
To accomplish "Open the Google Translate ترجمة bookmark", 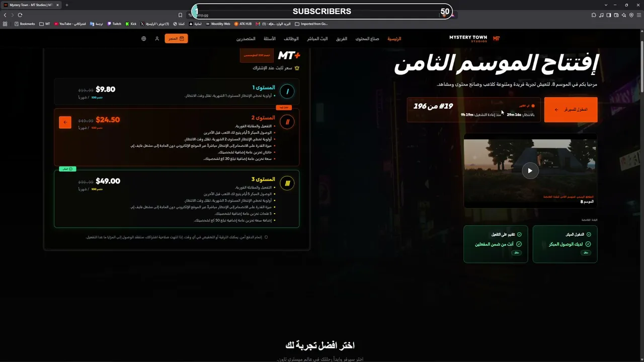I will click(x=96, y=24).
